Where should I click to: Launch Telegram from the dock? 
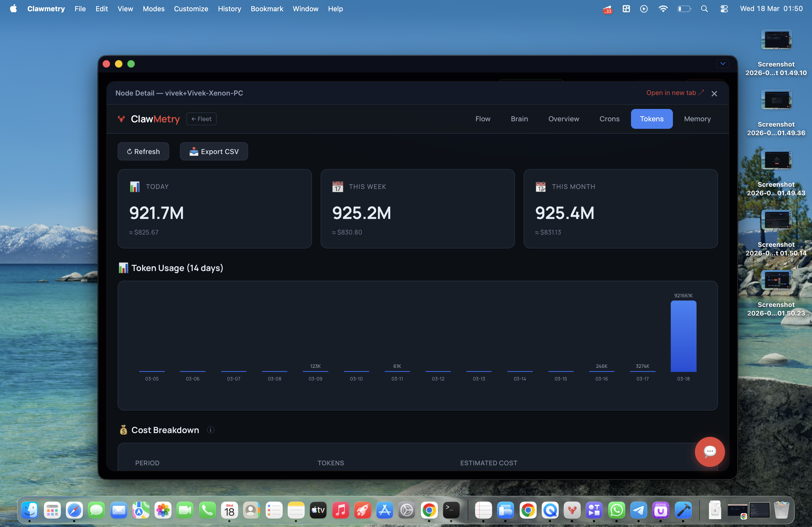[638, 510]
